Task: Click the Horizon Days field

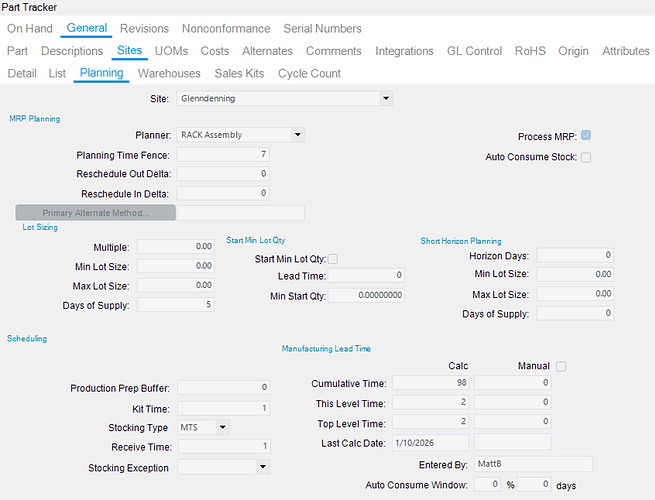Action: [575, 255]
